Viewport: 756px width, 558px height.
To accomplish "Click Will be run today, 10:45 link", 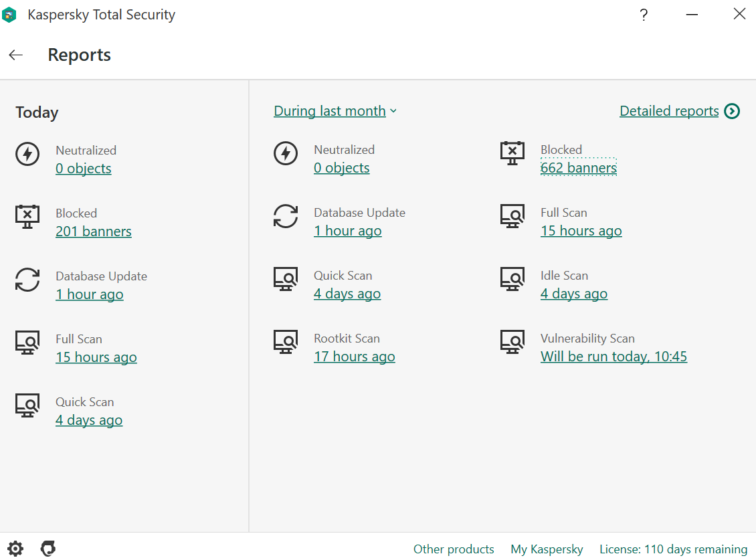I will point(613,357).
